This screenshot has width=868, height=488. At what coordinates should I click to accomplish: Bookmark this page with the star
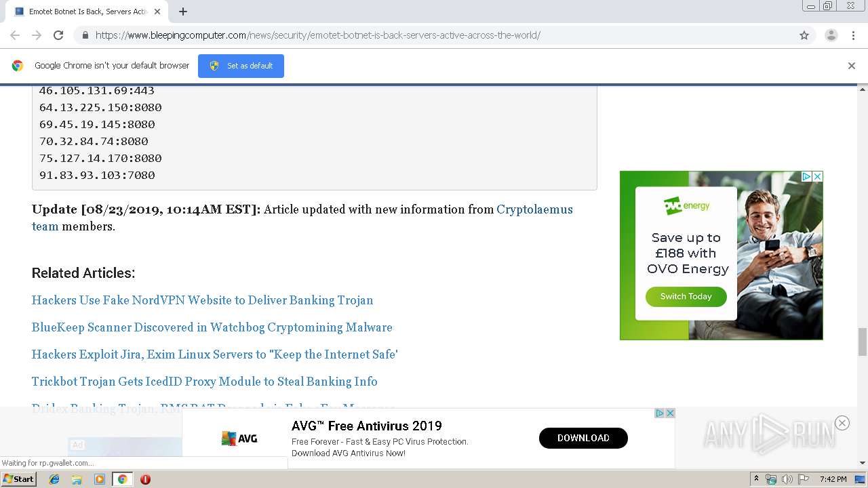[x=804, y=35]
